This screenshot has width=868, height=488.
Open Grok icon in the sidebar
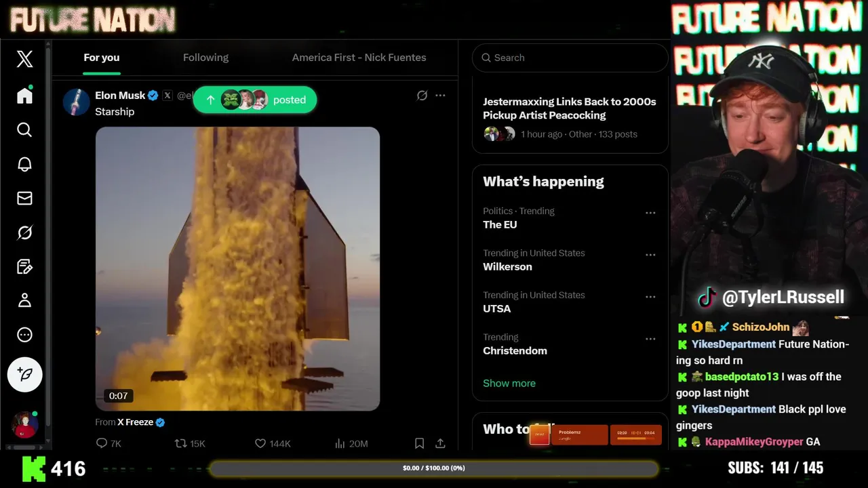pyautogui.click(x=24, y=232)
